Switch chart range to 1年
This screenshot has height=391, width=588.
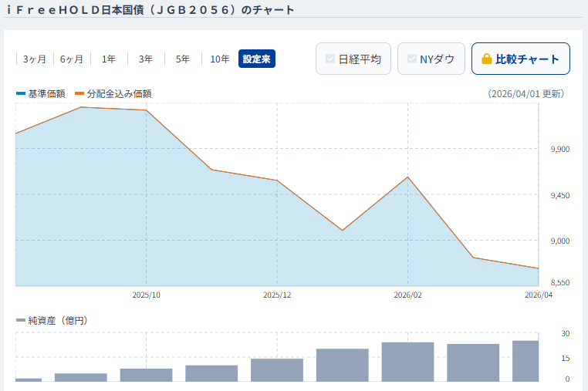click(x=109, y=59)
